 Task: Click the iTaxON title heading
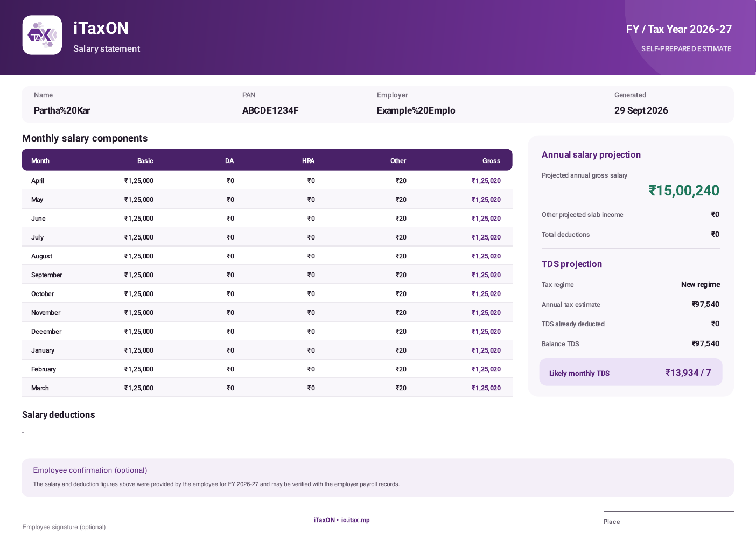click(x=101, y=28)
